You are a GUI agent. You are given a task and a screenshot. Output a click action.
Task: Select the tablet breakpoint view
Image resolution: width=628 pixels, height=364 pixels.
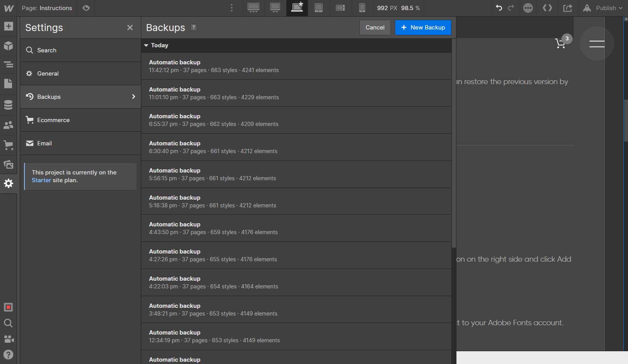click(x=319, y=8)
